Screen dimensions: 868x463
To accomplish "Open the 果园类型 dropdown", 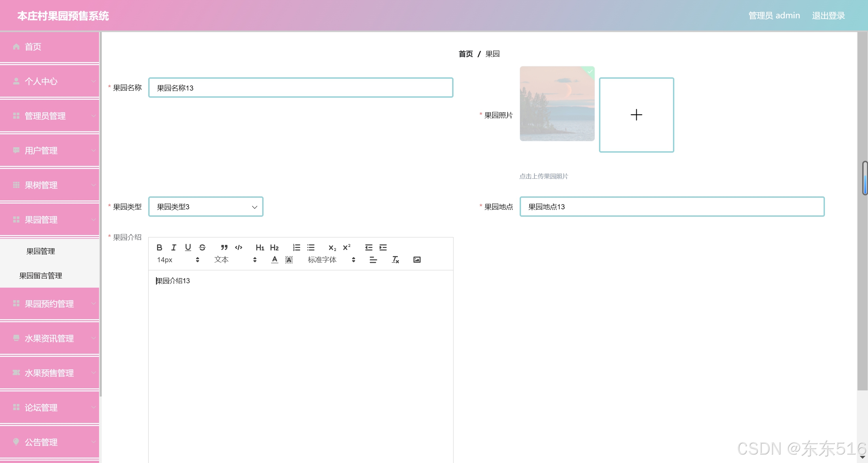I will tap(206, 207).
